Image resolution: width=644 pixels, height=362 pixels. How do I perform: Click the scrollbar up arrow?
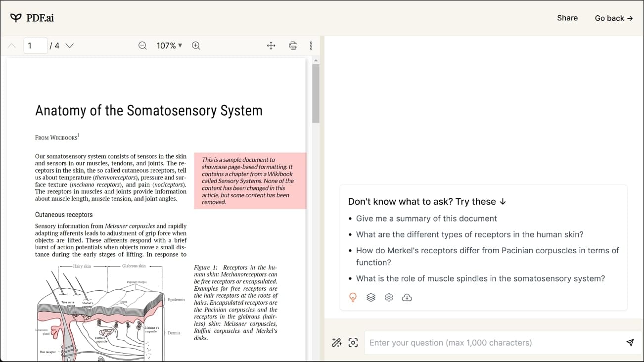[316, 60]
